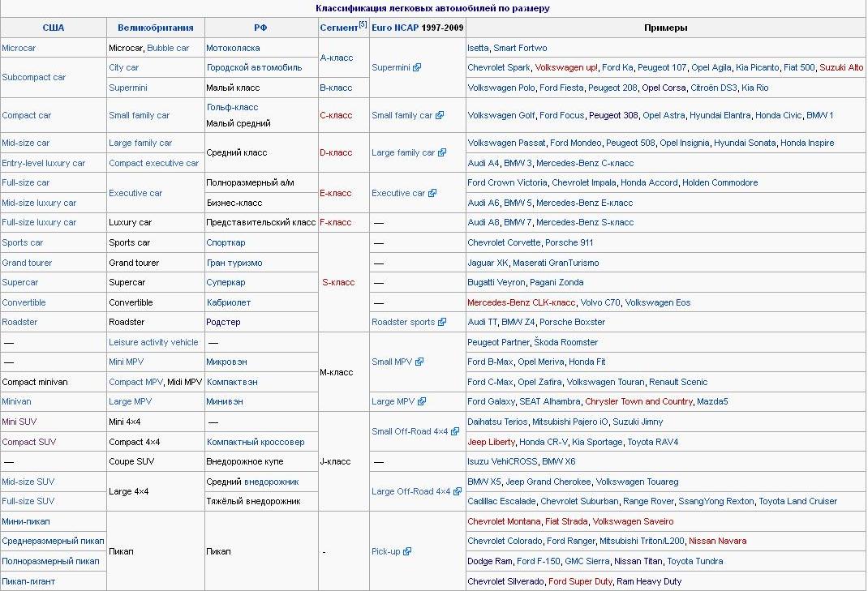Open the Full-size luxury car link

[x=39, y=222]
